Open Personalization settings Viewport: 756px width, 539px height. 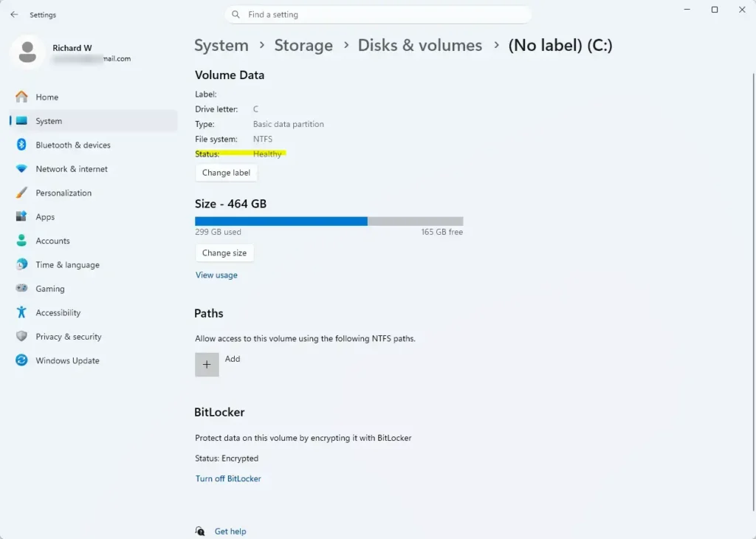94,193
